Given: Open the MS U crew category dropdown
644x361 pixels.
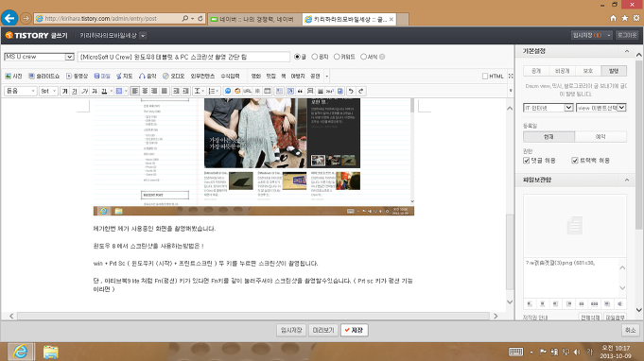Looking at the screenshot, I should 39,57.
